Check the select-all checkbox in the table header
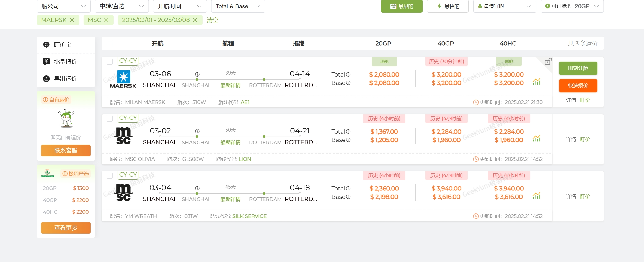The image size is (644, 262). [110, 44]
